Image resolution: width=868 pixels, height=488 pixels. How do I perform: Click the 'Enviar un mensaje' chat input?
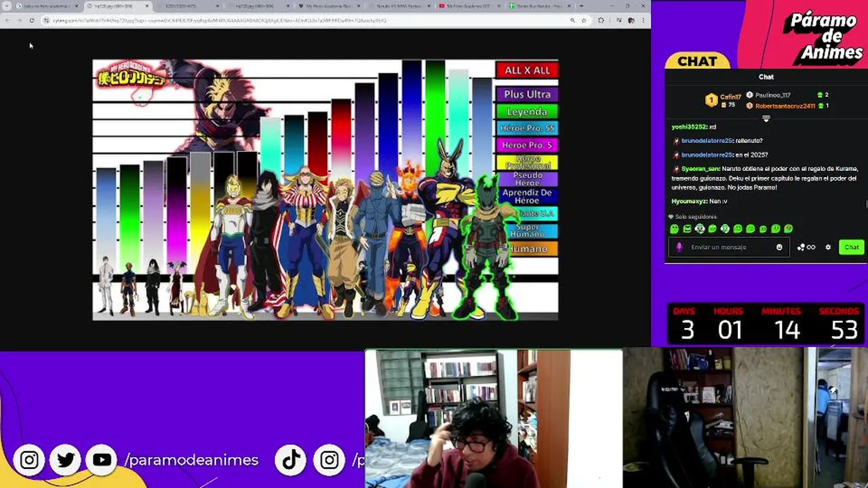pyautogui.click(x=728, y=247)
